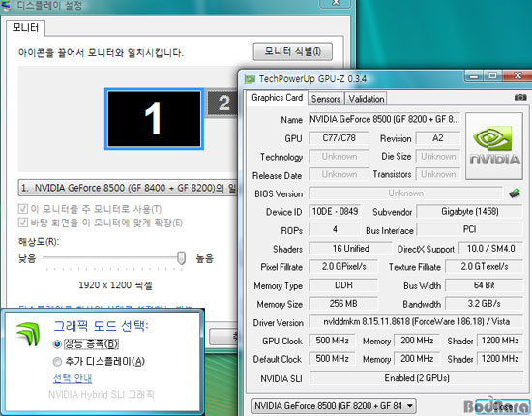This screenshot has height=416, width=532.
Task: Minimize the GPU-Z window
Action: (x=474, y=76)
